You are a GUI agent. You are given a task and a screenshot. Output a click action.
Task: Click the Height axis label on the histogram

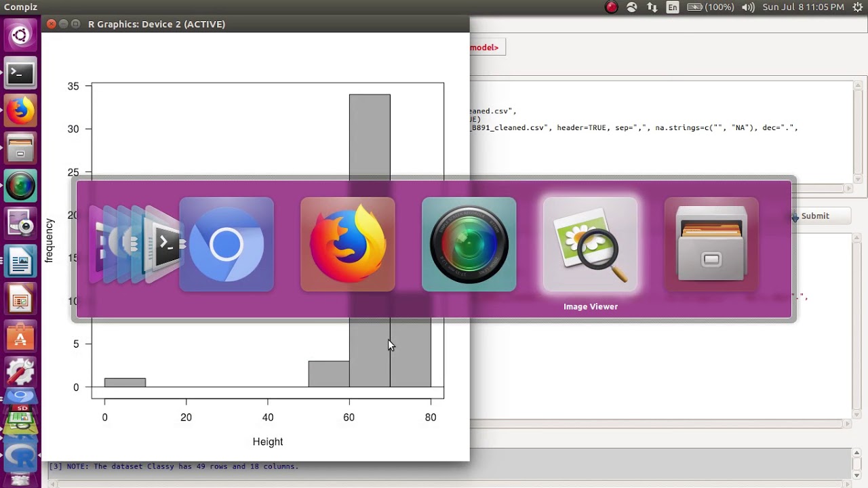pyautogui.click(x=268, y=442)
